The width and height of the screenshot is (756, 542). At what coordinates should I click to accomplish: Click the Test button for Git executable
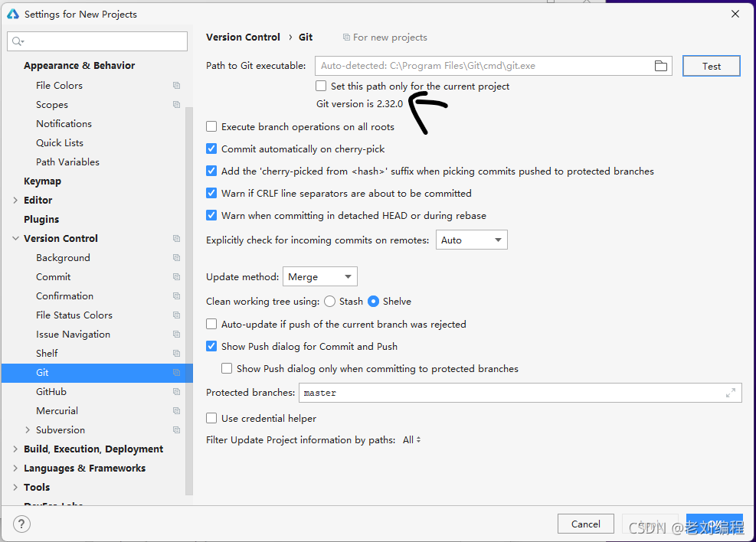coord(711,66)
